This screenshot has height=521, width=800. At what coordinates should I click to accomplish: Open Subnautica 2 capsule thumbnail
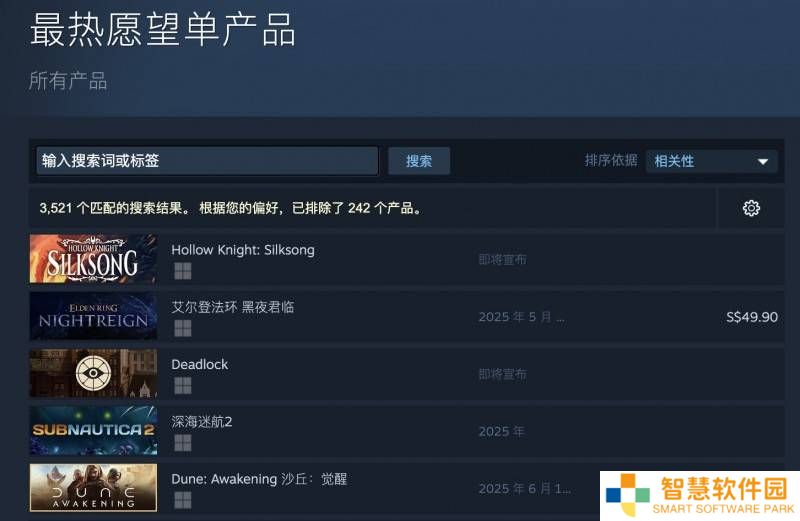point(93,430)
